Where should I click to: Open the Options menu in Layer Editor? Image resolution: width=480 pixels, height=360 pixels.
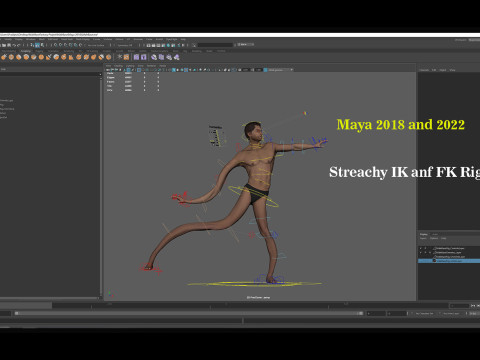(x=434, y=238)
